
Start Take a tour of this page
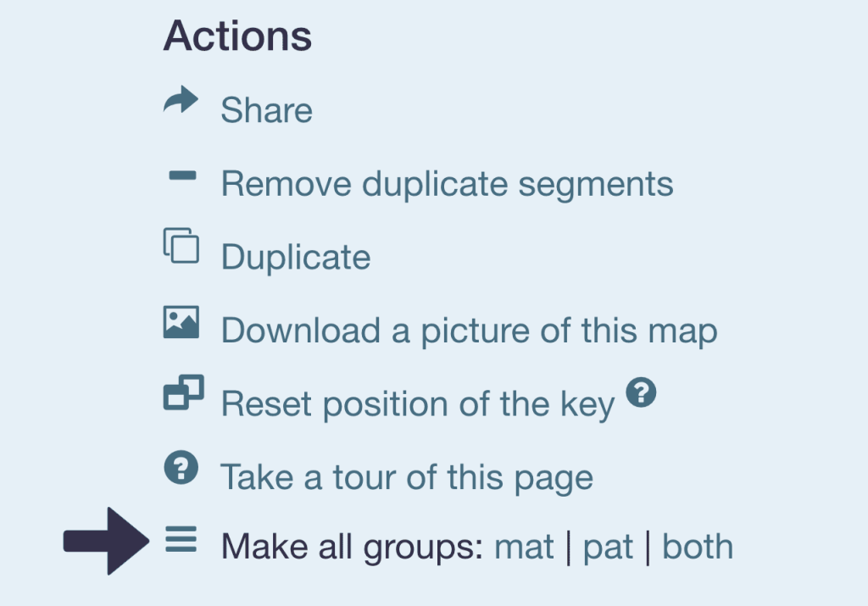click(x=406, y=477)
